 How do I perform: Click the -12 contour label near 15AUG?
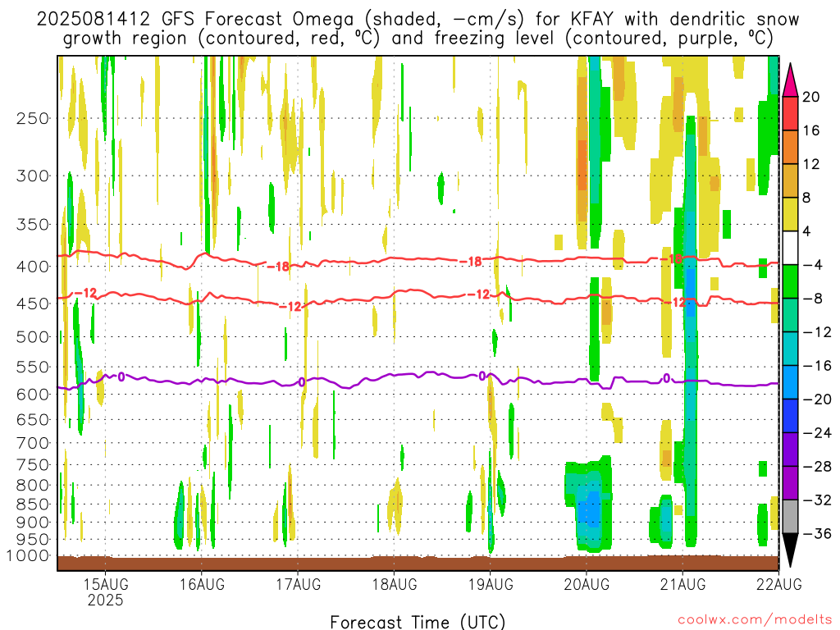pyautogui.click(x=85, y=293)
